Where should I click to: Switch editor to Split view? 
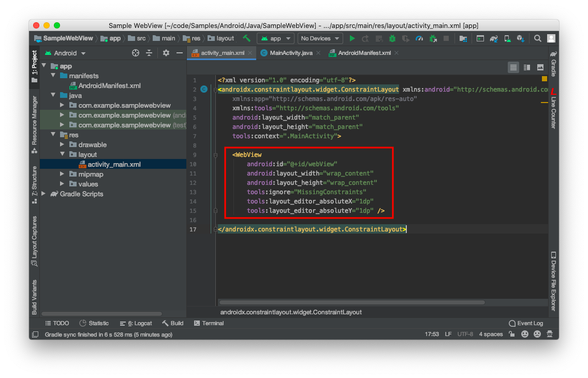(x=527, y=67)
